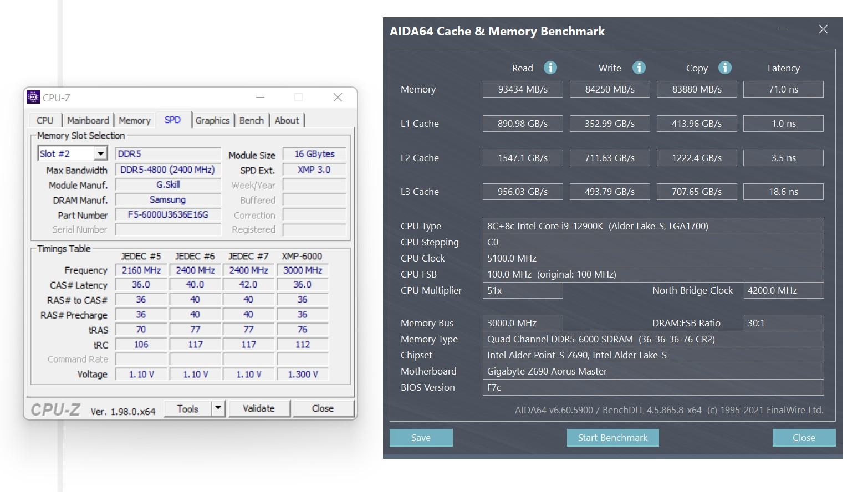Click the Chipset field Intel Alder Point-S Z690

coord(653,355)
